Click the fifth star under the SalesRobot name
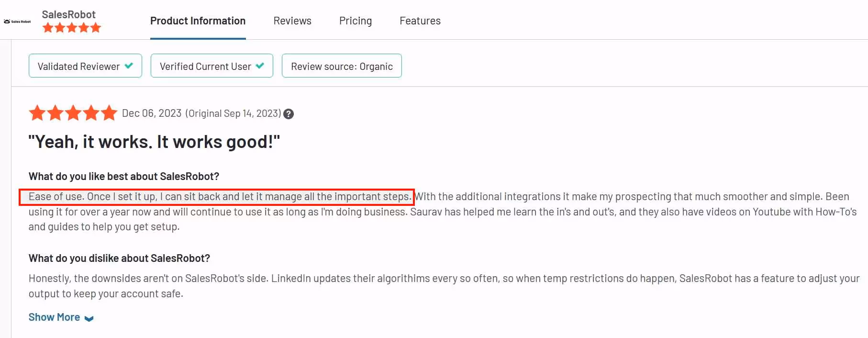This screenshot has width=868, height=338. [96, 27]
